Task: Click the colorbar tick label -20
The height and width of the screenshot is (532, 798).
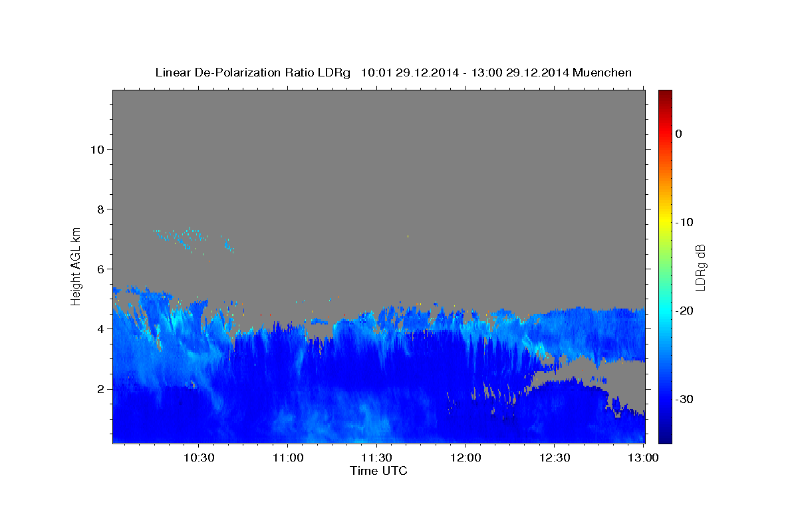Action: (x=685, y=311)
